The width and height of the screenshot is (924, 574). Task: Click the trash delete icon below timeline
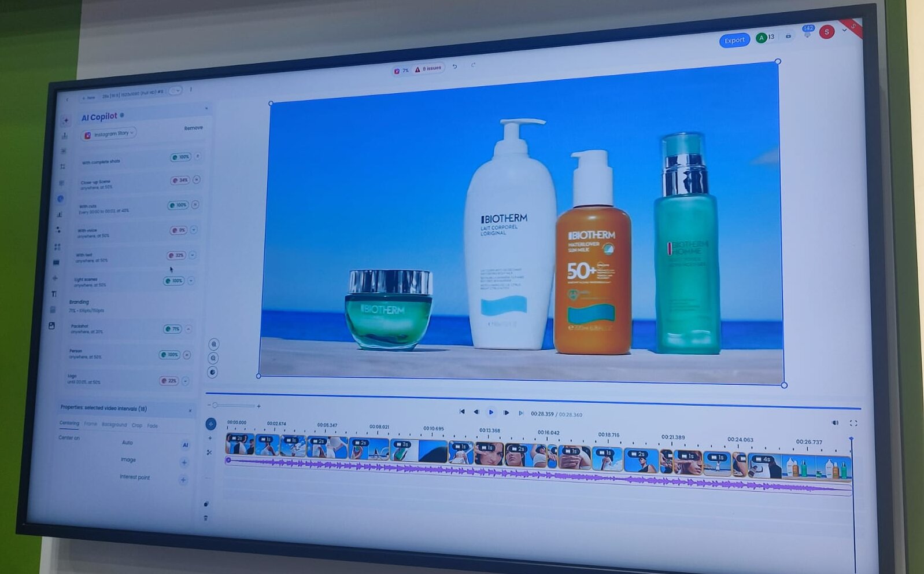pyautogui.click(x=206, y=518)
